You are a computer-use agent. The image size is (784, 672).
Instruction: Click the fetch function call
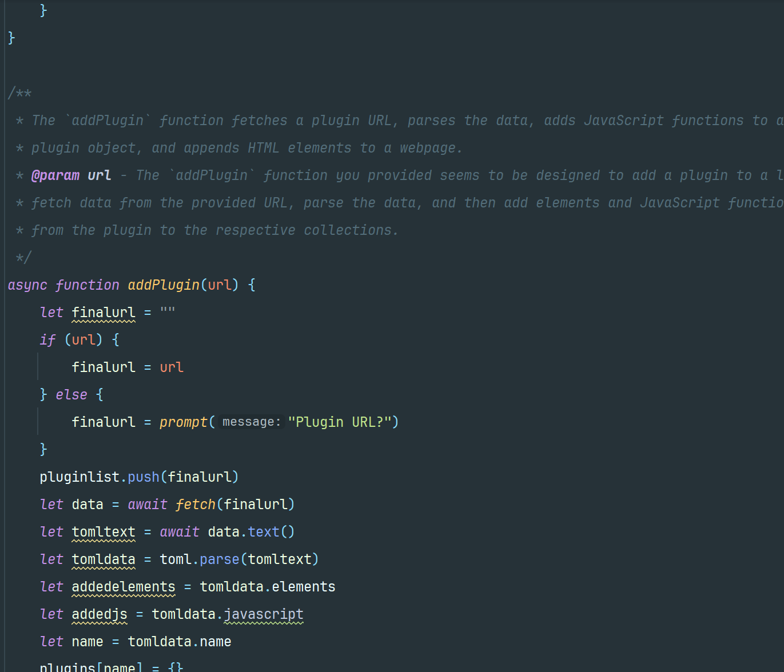pos(195,504)
